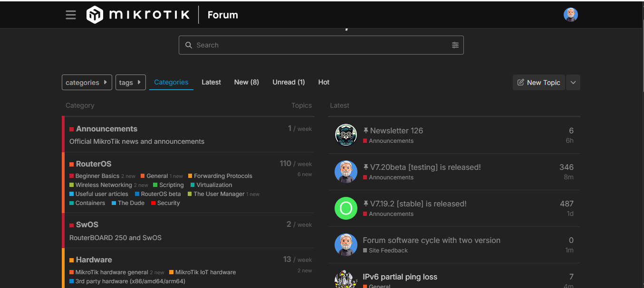Click the search magnifier icon
Viewport: 644px width, 288px height.
(189, 45)
